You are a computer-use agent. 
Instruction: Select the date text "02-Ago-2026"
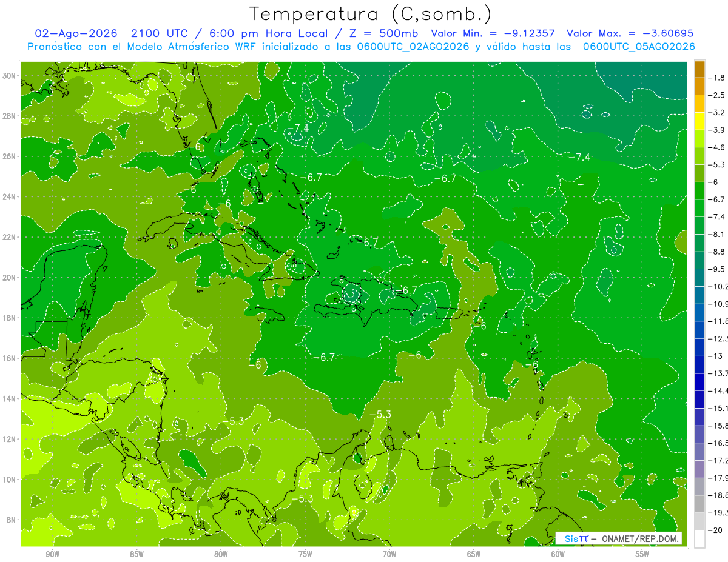76,33
